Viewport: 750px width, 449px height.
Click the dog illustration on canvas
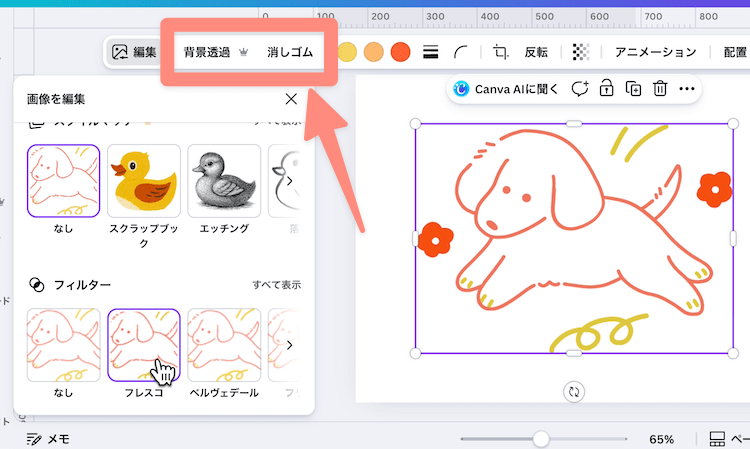574,238
